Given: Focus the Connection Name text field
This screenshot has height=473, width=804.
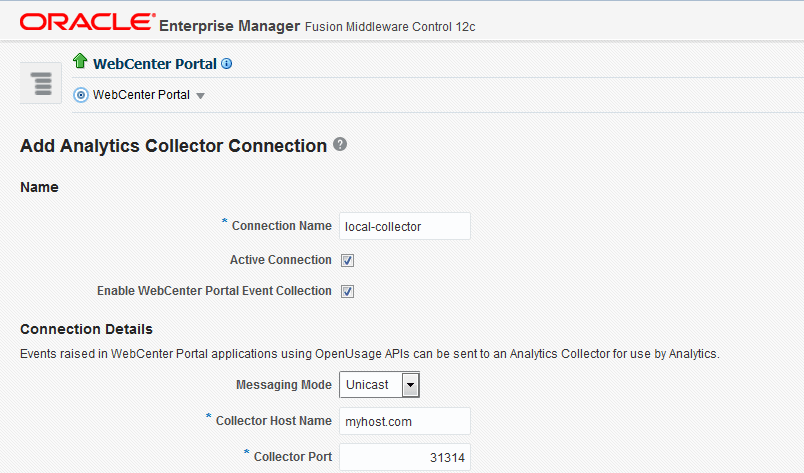Looking at the screenshot, I should pyautogui.click(x=404, y=227).
